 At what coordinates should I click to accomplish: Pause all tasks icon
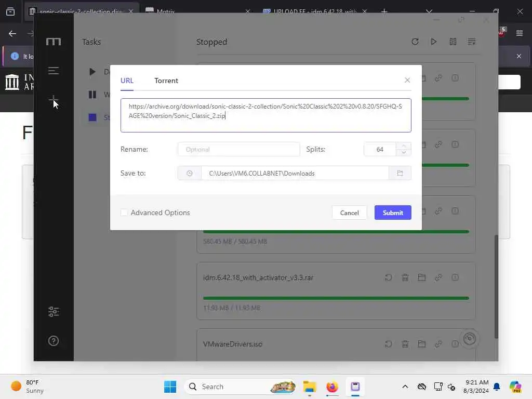pos(453,42)
